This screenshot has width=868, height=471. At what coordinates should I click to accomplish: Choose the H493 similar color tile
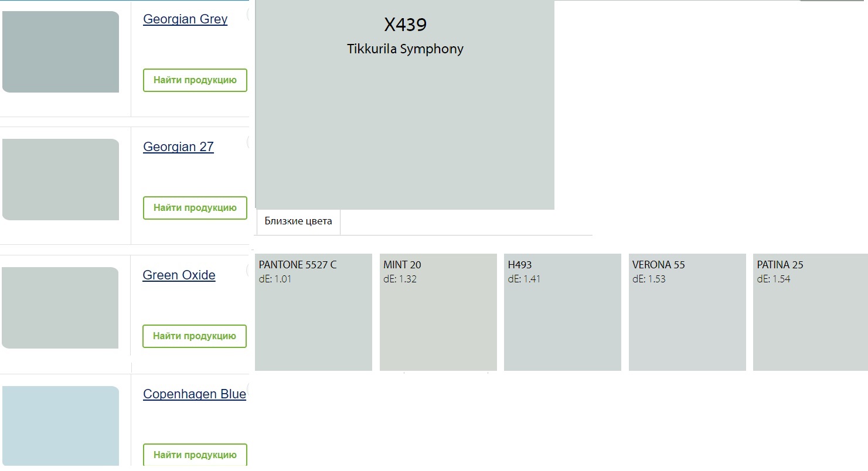[563, 312]
